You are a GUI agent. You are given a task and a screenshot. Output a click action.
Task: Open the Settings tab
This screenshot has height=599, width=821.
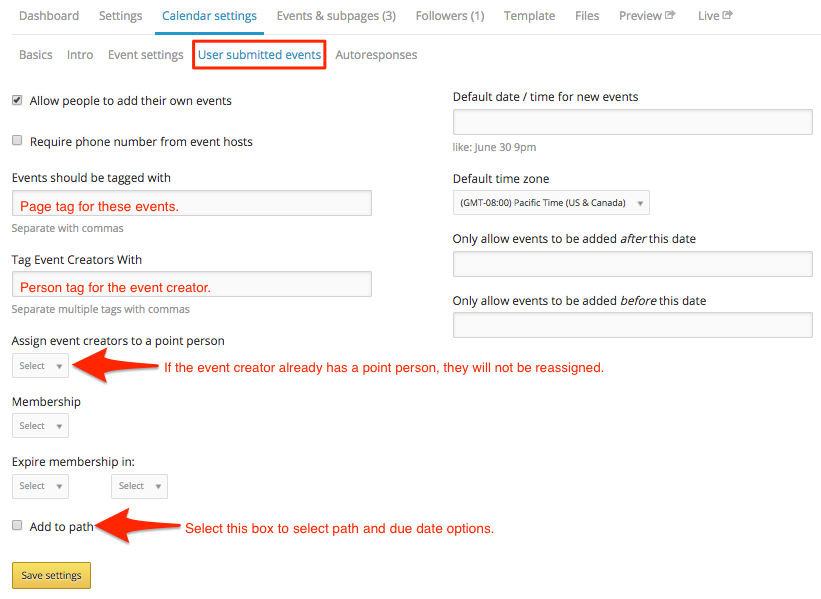pos(120,16)
